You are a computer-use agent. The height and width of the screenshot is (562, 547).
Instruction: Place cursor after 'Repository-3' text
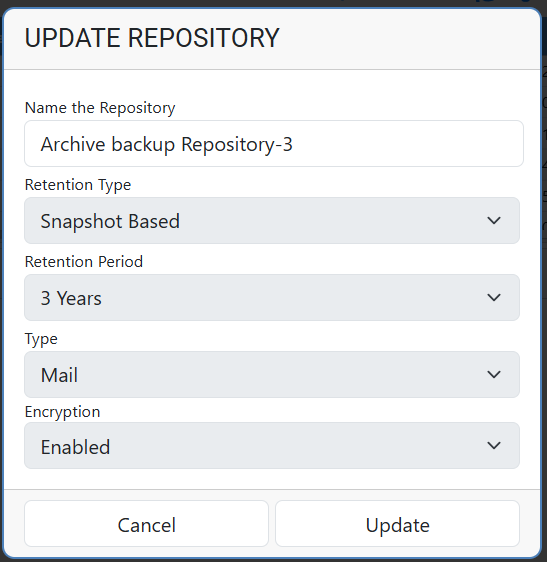coord(295,144)
